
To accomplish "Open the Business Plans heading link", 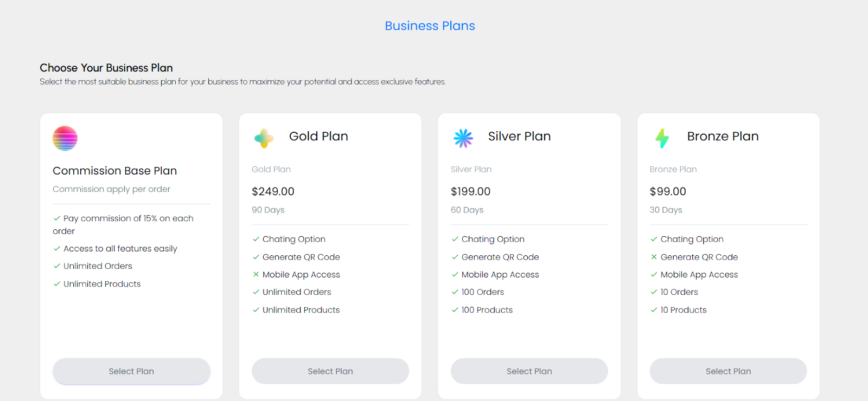I will 430,26.
